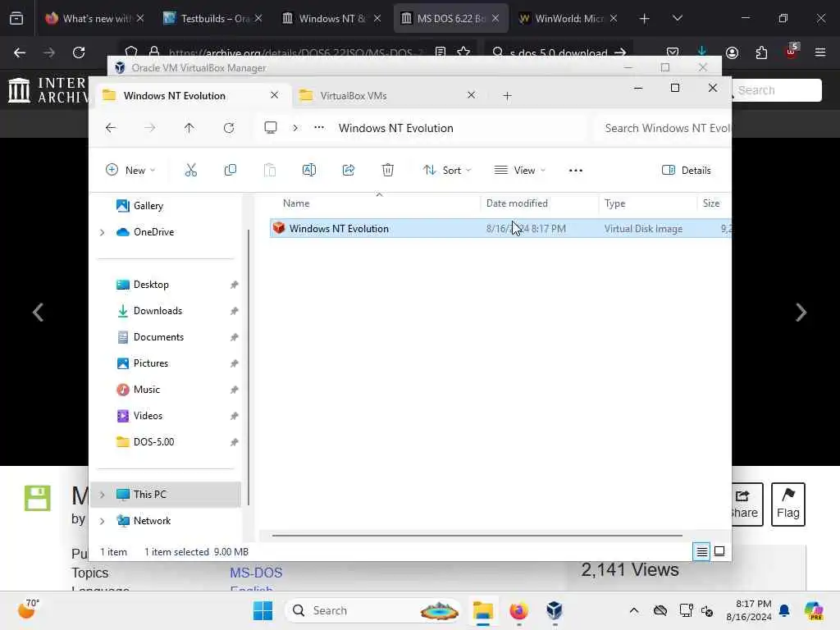This screenshot has height=630, width=840.
Task: Open Firefox from the taskbar
Action: click(518, 610)
